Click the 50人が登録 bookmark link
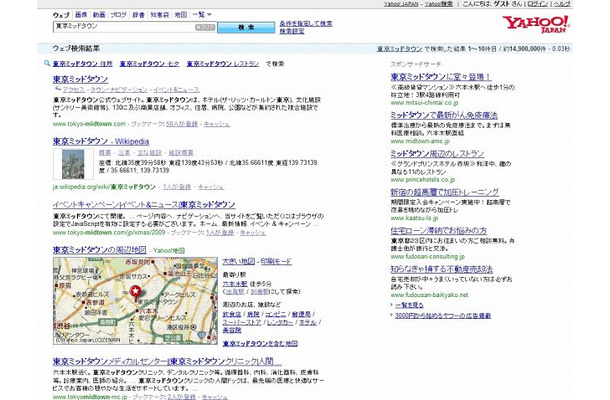This screenshot has width=610, height=400. click(182, 124)
